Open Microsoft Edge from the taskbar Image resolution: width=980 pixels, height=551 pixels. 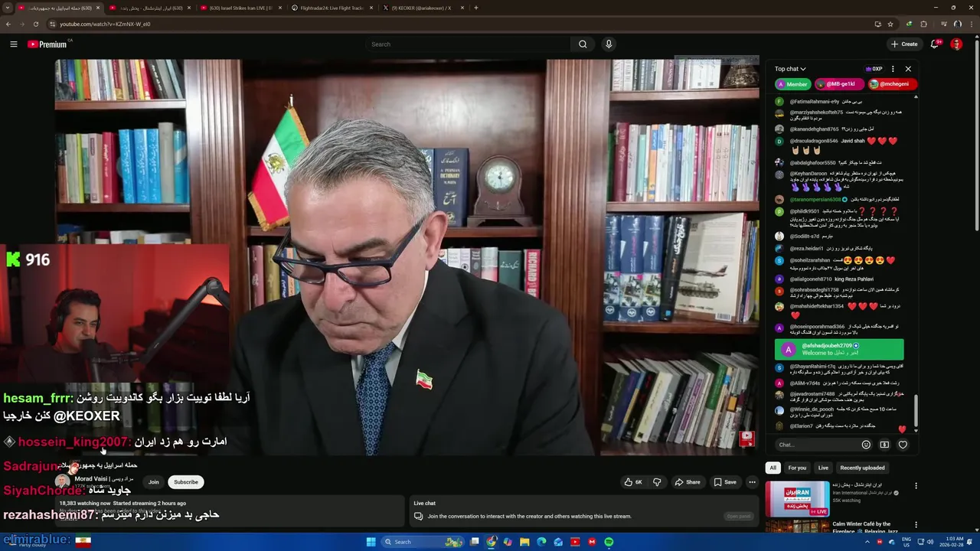pos(541,542)
